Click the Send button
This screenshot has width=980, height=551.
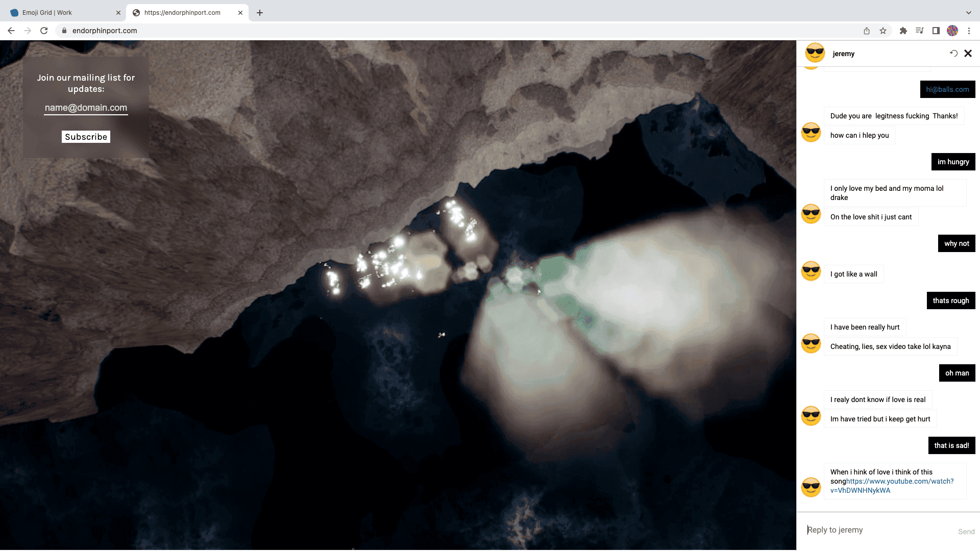tap(966, 532)
